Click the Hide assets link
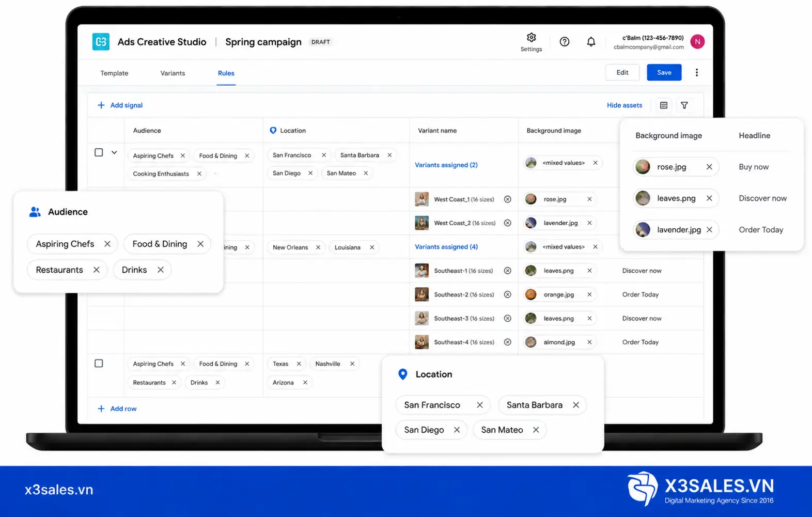This screenshot has height=517, width=812. click(x=624, y=105)
